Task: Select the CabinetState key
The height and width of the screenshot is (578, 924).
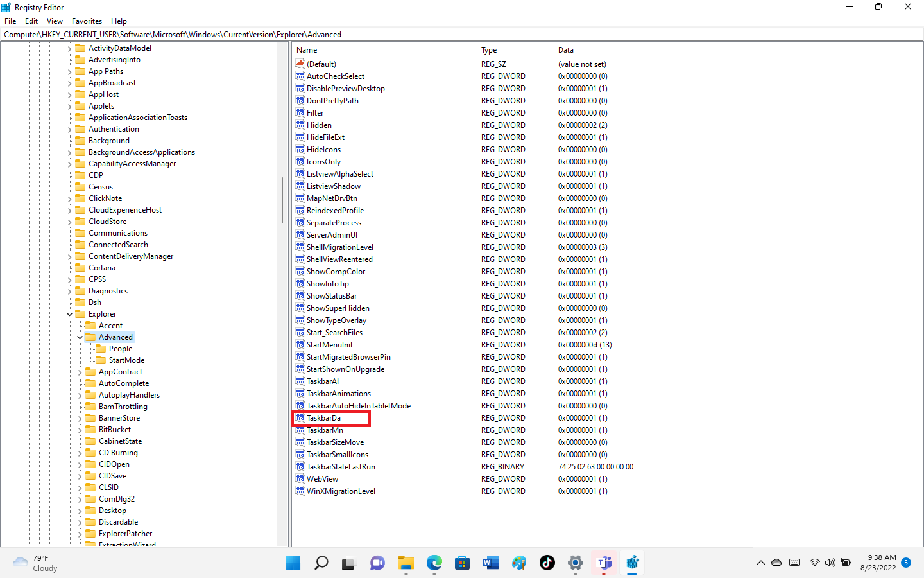Action: pos(120,441)
